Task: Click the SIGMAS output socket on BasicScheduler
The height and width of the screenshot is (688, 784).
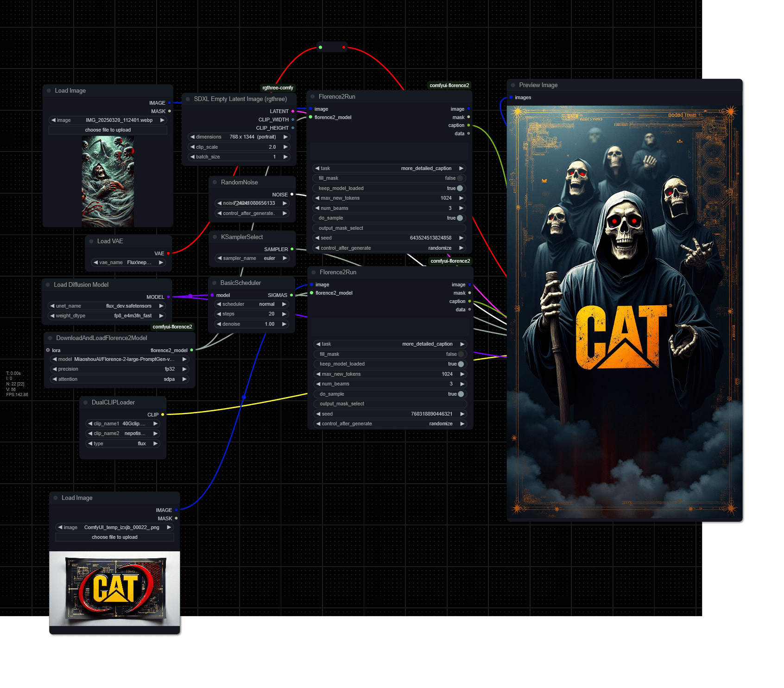Action: (x=291, y=295)
